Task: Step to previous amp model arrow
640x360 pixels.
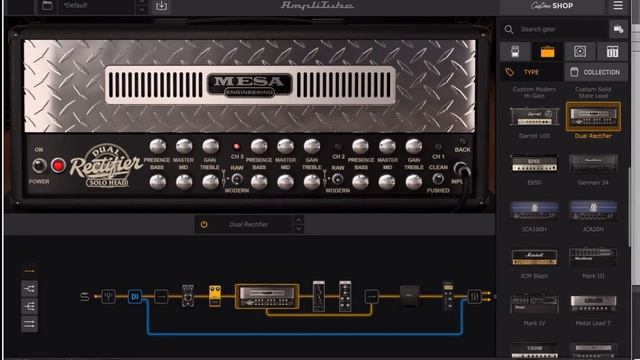Action: [299, 220]
